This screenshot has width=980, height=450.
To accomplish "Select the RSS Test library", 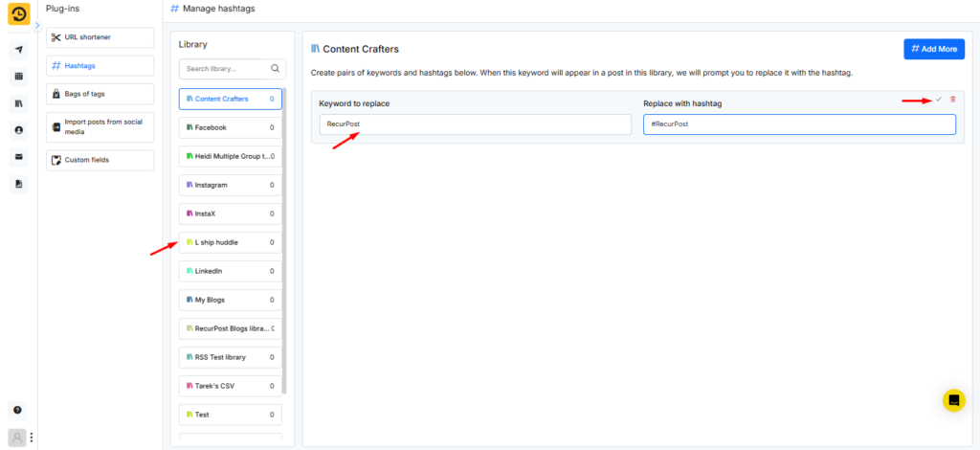I will [230, 357].
